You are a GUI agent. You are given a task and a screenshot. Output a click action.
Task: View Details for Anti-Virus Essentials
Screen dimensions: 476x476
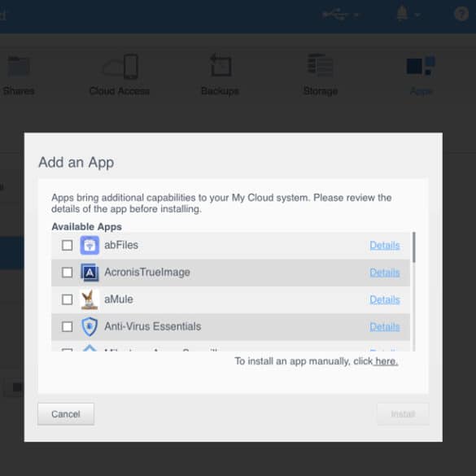[x=384, y=327]
